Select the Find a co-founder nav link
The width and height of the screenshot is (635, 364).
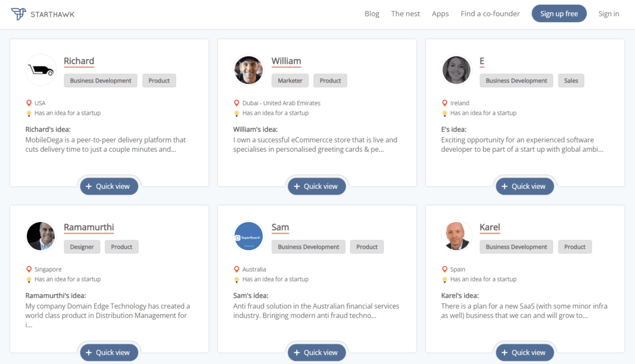click(490, 13)
